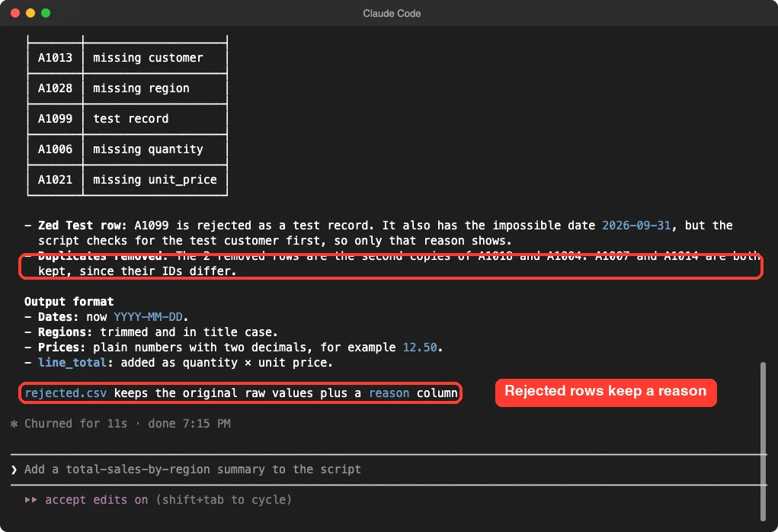The height and width of the screenshot is (532, 778).
Task: Click the 12.50 example price
Action: click(420, 348)
